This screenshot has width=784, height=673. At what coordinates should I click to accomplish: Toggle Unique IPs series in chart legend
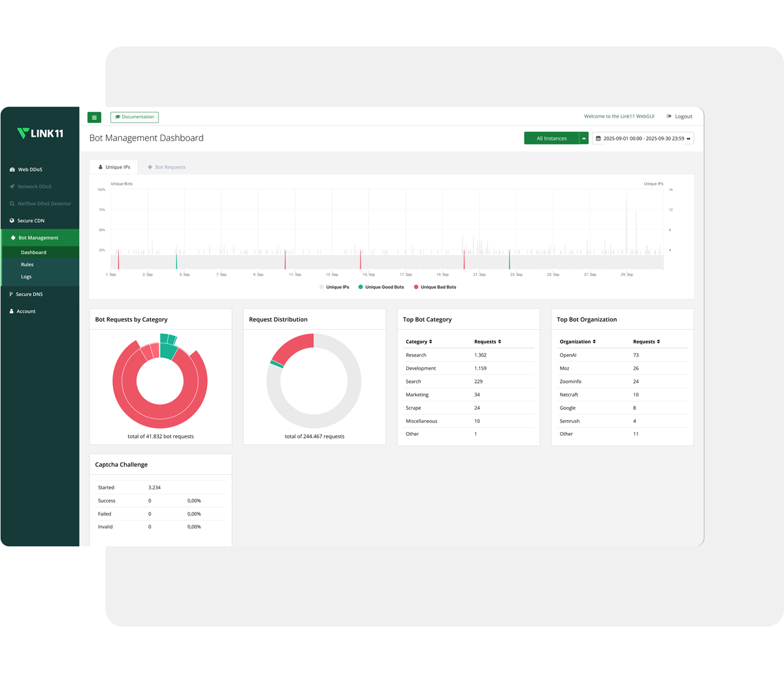click(x=334, y=287)
